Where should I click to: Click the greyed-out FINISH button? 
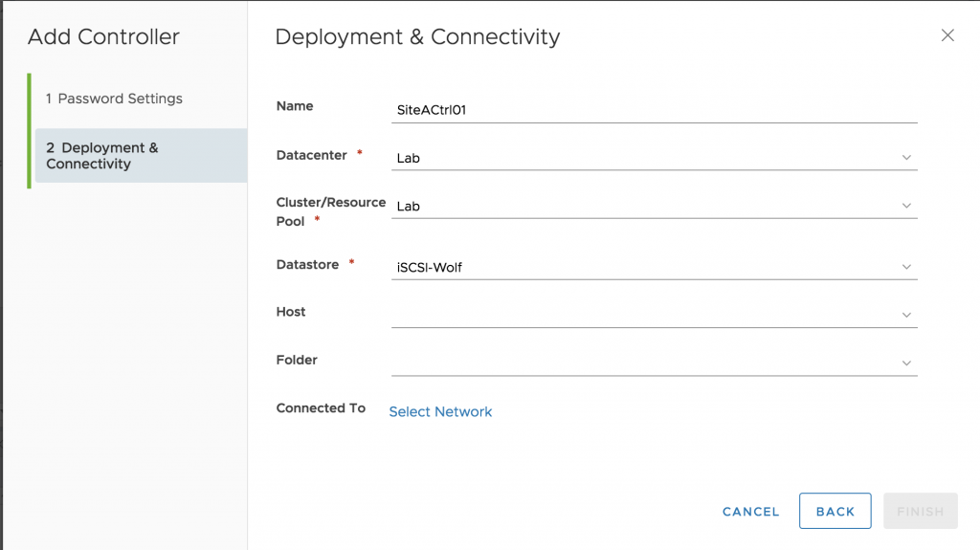[920, 511]
